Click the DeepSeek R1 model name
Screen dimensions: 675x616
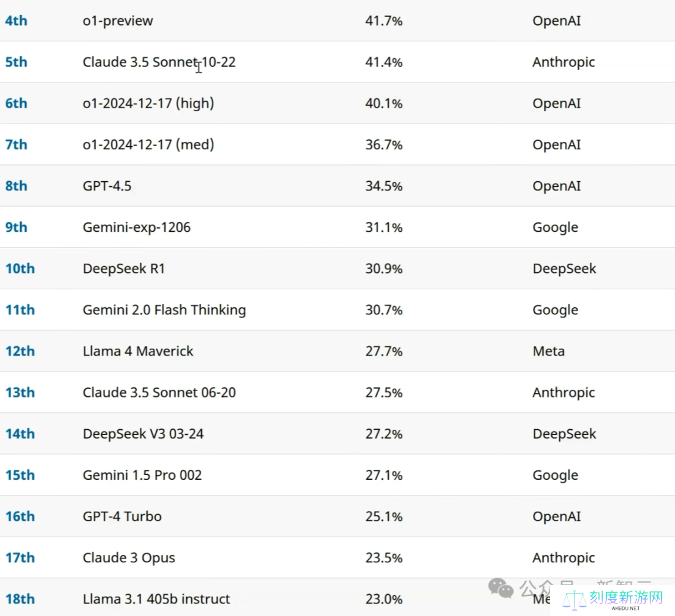pos(124,269)
